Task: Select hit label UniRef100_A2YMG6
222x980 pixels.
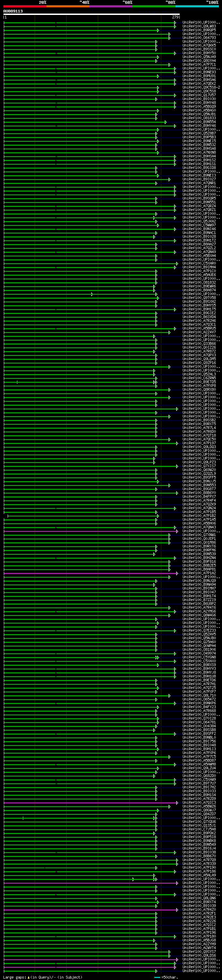Action: click(x=199, y=612)
